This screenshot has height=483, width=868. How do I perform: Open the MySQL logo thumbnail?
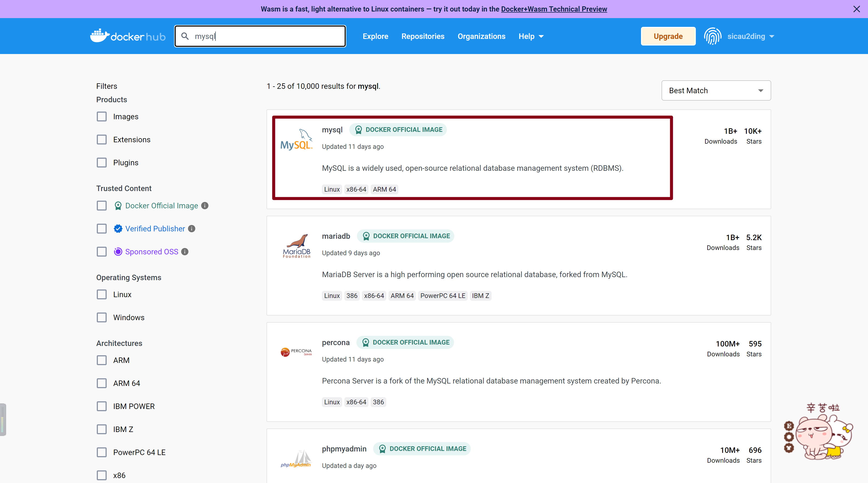297,140
